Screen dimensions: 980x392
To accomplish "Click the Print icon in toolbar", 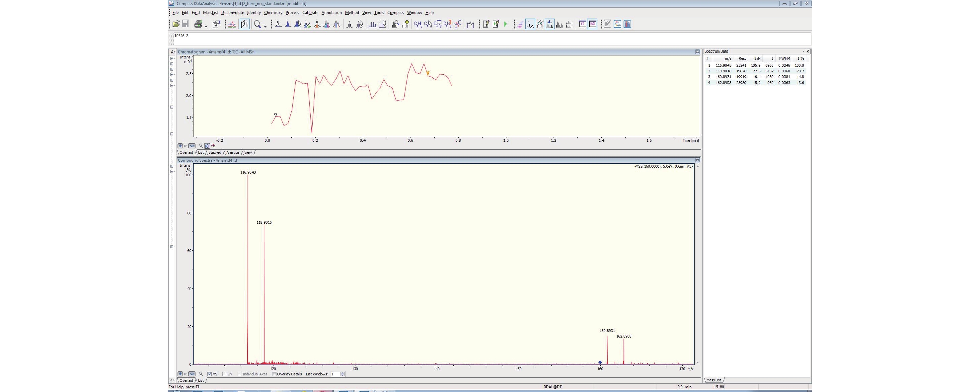I will [198, 24].
